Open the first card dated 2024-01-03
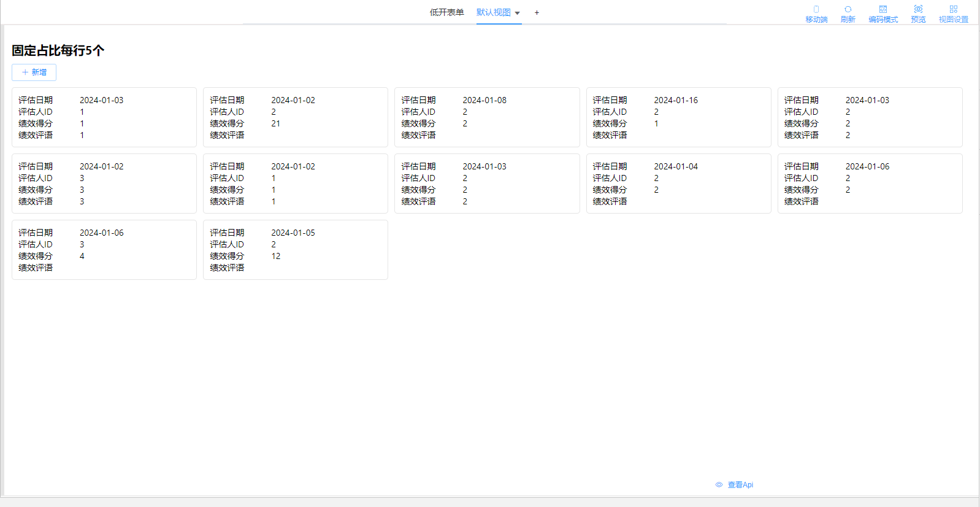This screenshot has width=980, height=507. [104, 117]
